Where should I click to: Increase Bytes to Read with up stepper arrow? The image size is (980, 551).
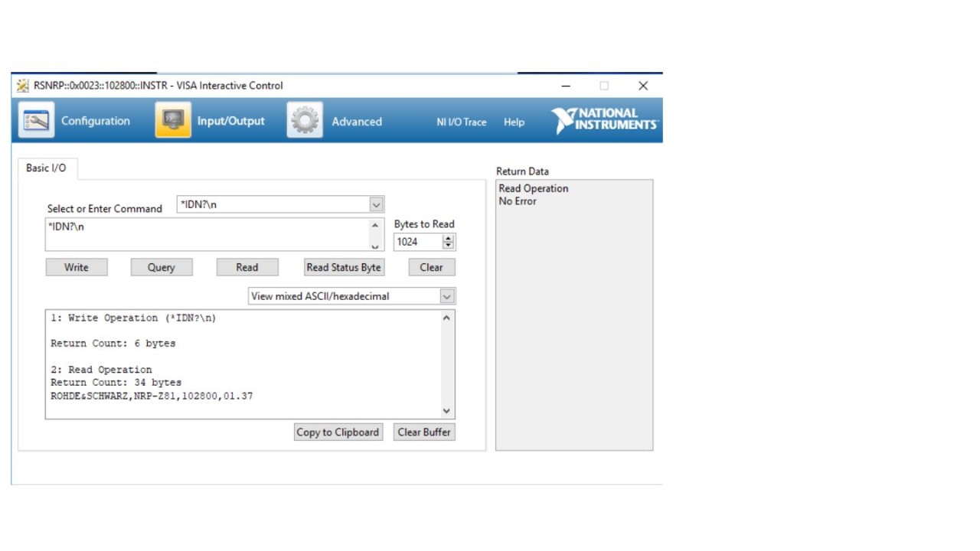coord(449,238)
